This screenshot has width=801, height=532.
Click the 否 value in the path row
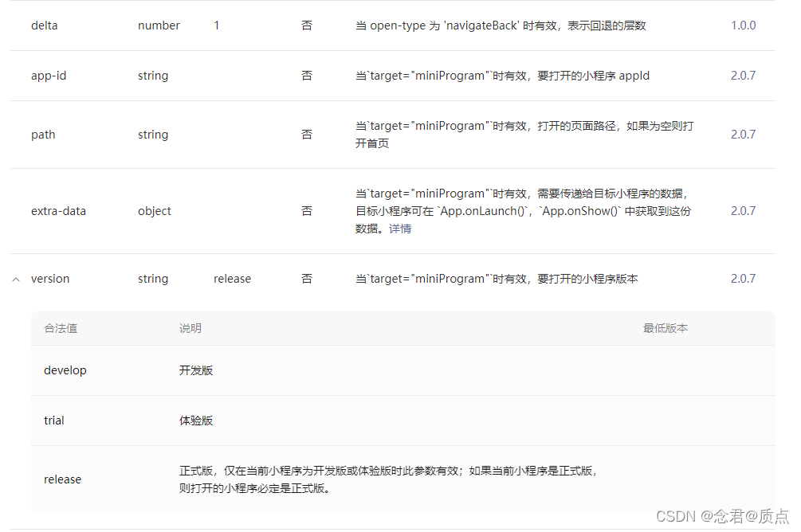click(307, 134)
